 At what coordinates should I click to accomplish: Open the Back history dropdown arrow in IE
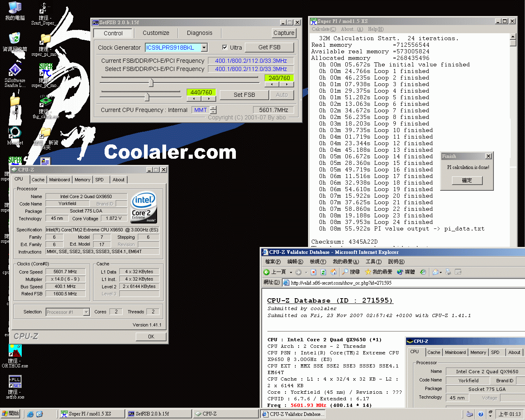(x=291, y=272)
